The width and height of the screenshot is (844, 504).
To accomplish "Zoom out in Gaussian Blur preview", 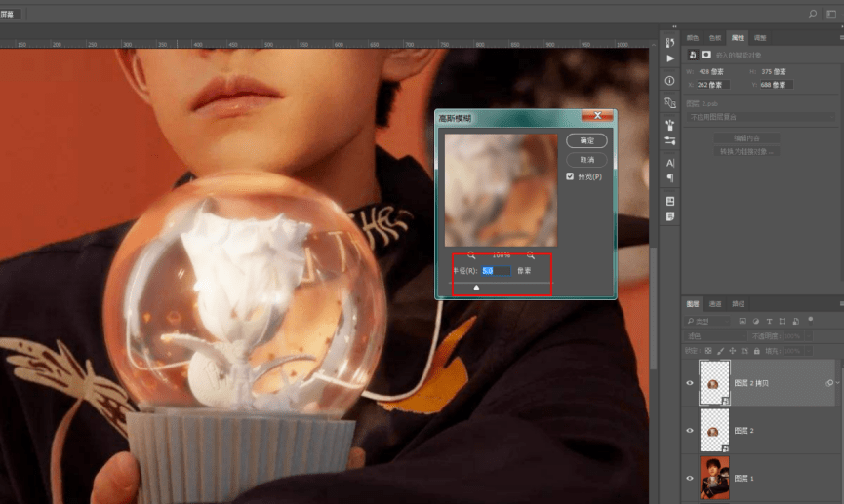I will [471, 255].
